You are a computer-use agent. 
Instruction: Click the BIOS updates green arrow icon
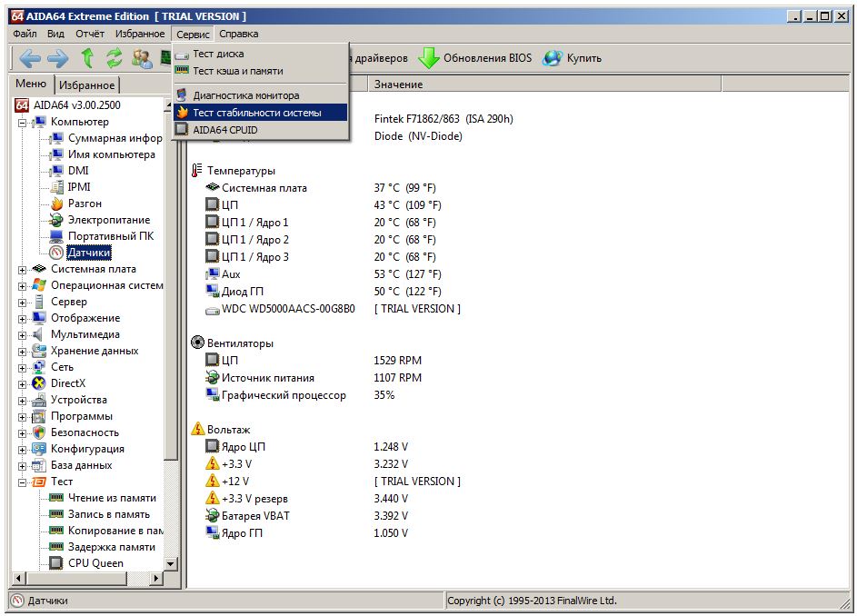[429, 58]
